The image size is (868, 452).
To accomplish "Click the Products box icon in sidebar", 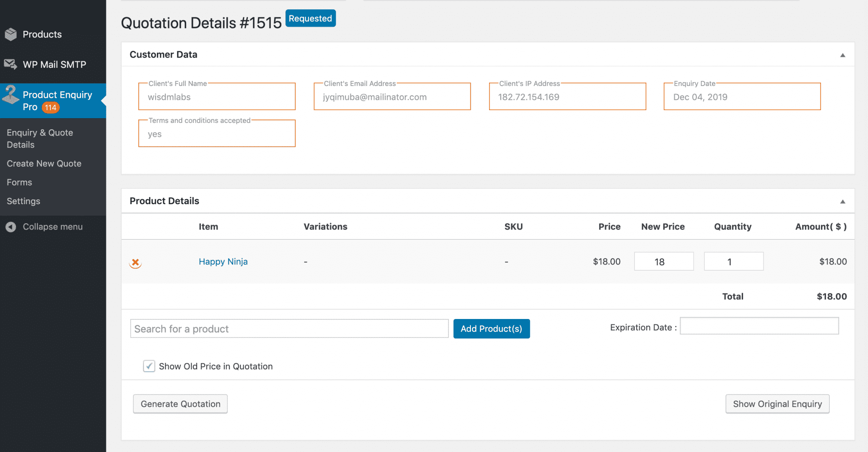I will pos(11,34).
